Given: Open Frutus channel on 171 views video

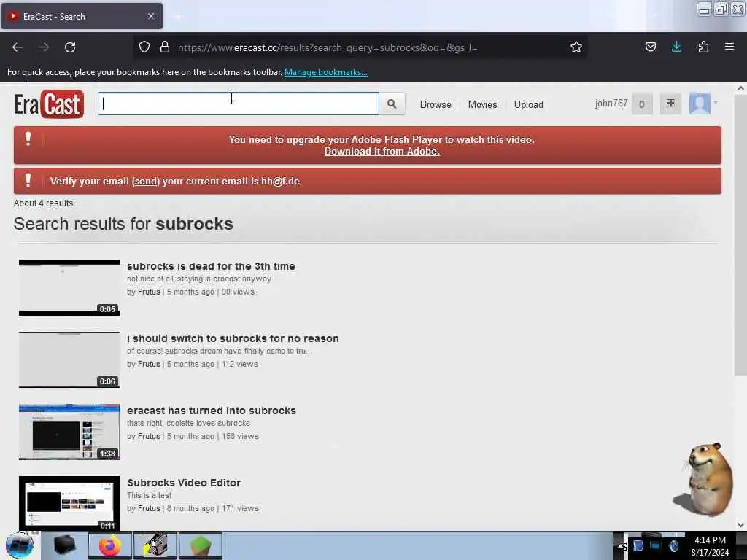Looking at the screenshot, I should click(149, 508).
